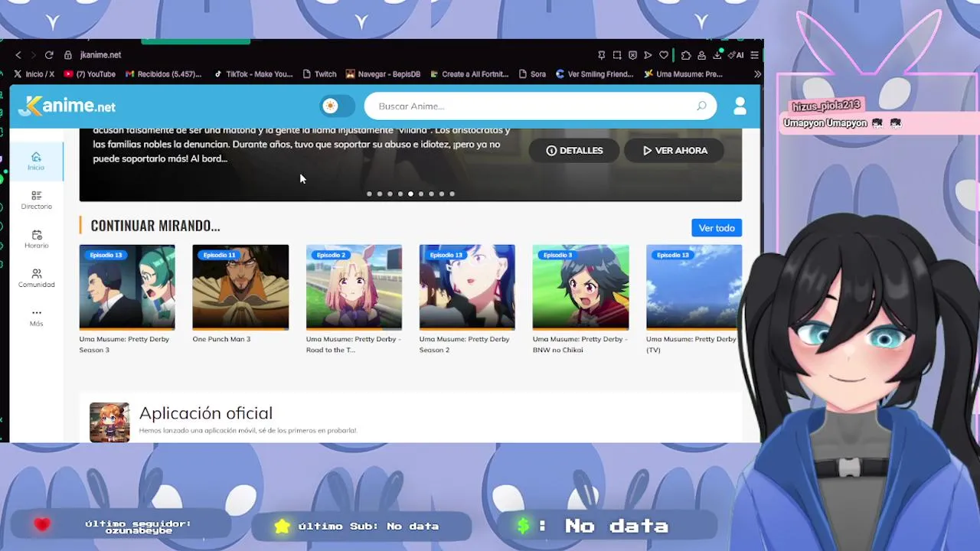
Task: Open the Recibidos Gmail bookmark
Action: [164, 74]
